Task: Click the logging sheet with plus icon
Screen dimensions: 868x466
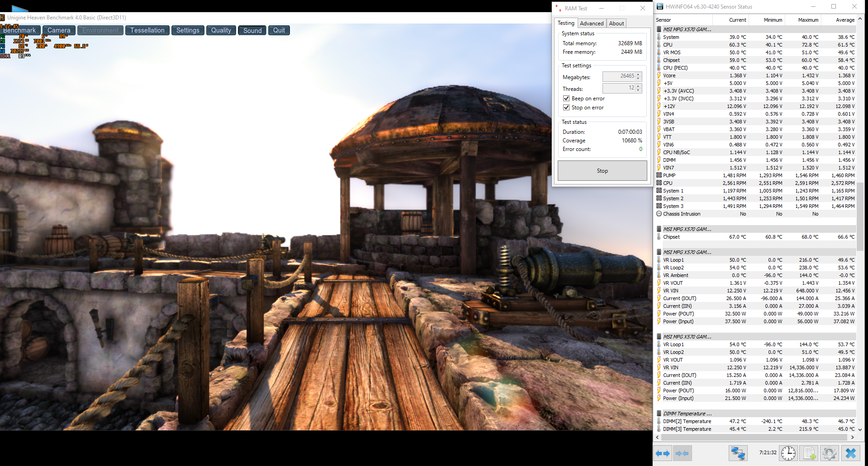Action: 809,453
